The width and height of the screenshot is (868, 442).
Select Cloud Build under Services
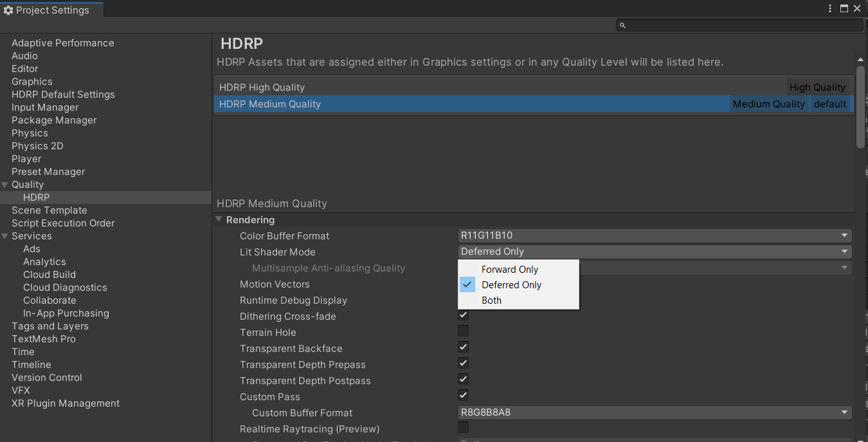click(50, 275)
